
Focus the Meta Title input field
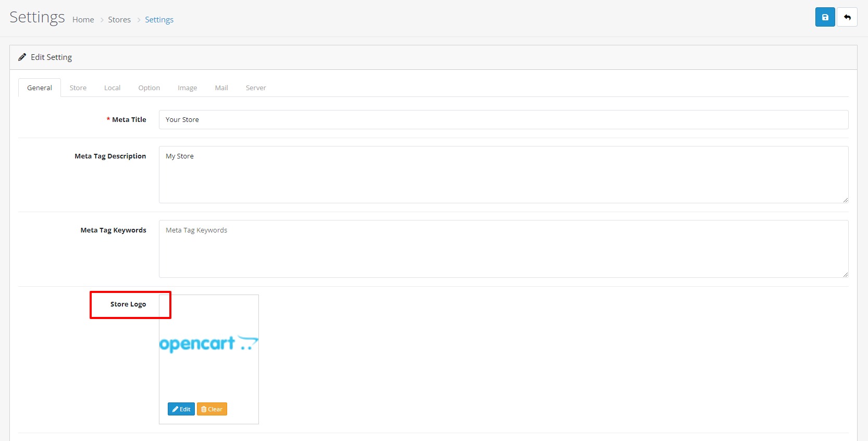(503, 119)
